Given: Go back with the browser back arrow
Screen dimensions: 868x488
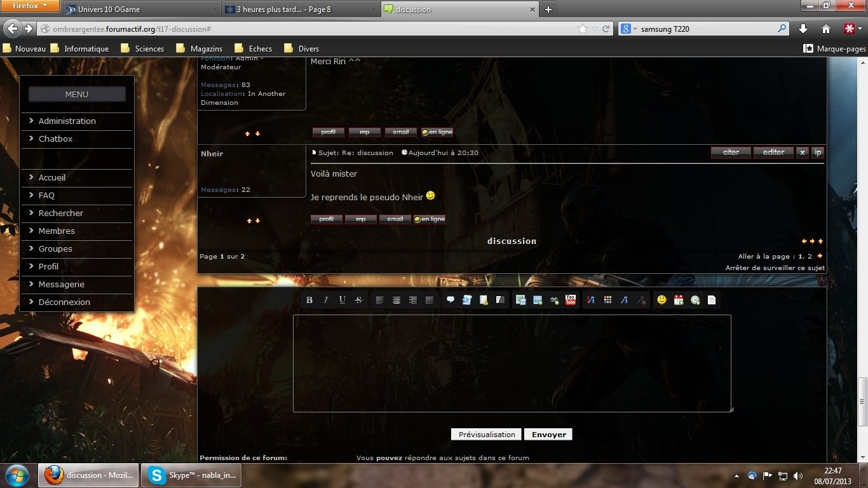Looking at the screenshot, I should (12, 29).
